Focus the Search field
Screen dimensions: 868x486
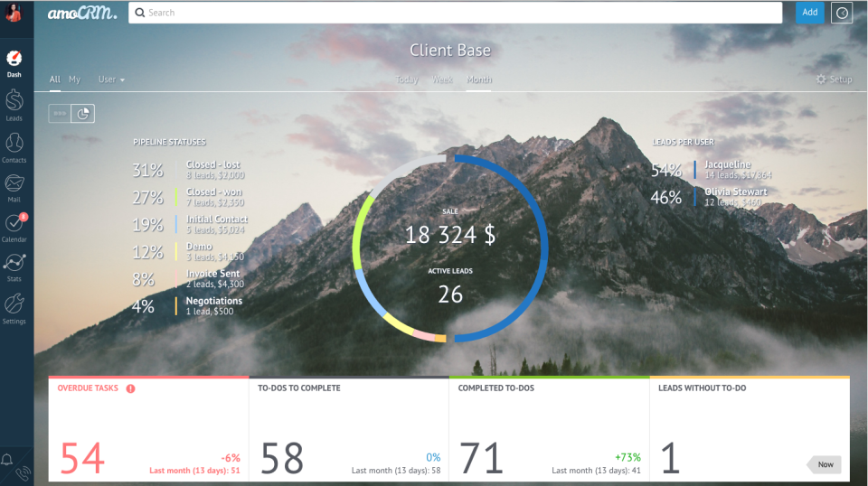pyautogui.click(x=455, y=12)
